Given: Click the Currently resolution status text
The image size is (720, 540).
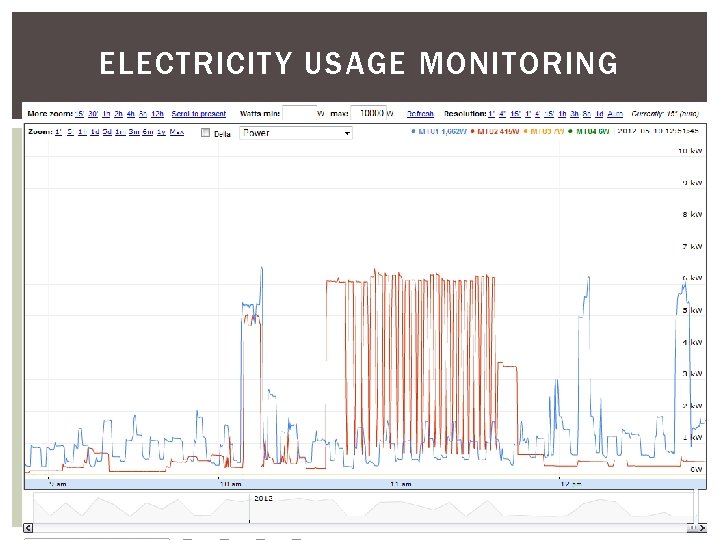Looking at the screenshot, I should pyautogui.click(x=665, y=113).
